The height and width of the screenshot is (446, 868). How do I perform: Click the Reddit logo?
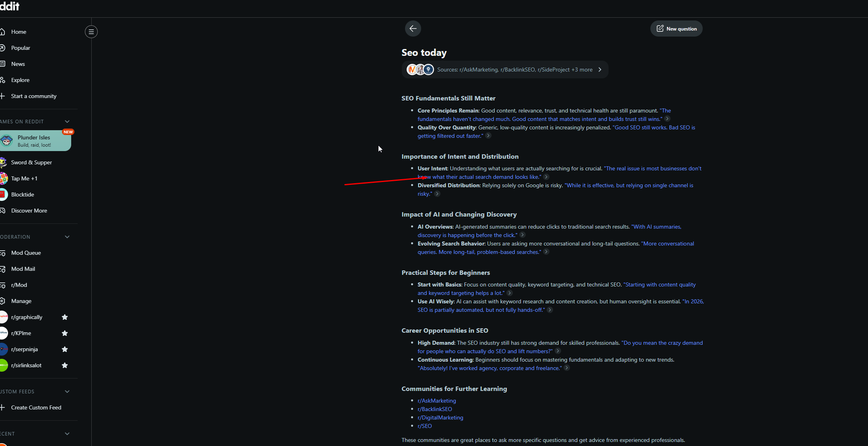click(x=9, y=6)
